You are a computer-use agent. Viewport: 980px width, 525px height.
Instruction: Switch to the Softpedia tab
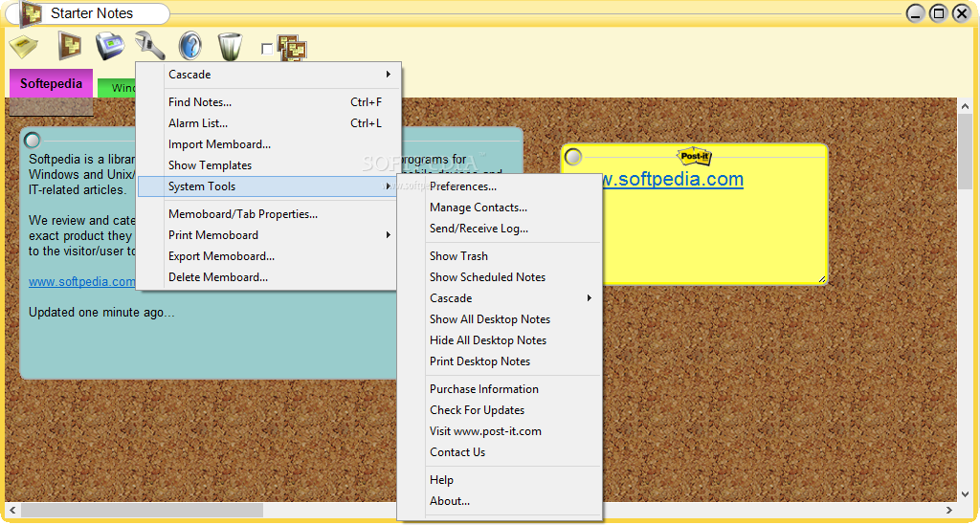52,83
